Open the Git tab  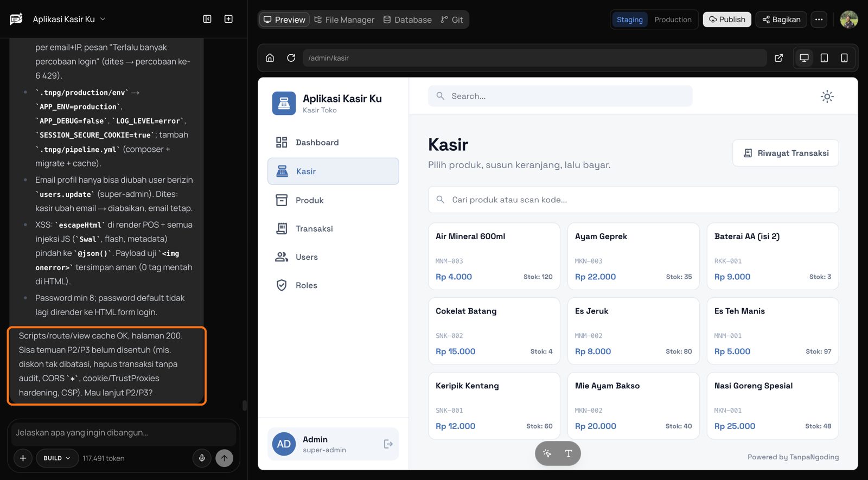452,20
